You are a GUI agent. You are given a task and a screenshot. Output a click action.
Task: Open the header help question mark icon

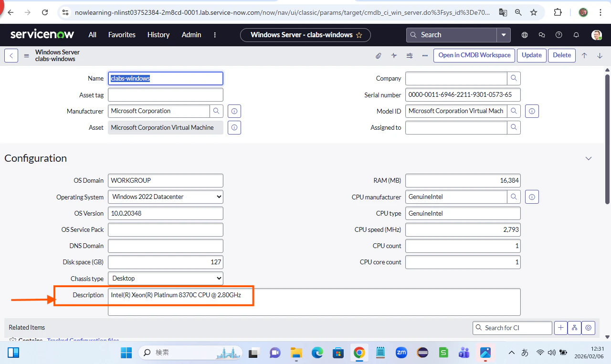559,35
